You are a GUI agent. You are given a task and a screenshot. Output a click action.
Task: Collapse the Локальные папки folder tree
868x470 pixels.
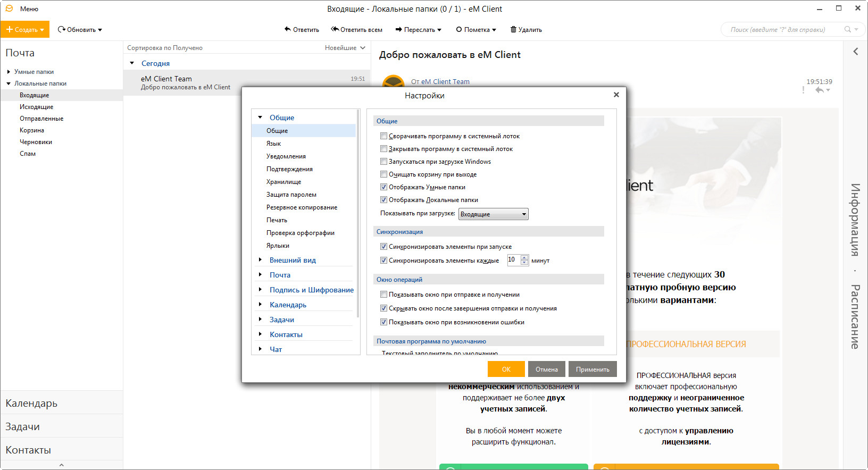tap(9, 83)
